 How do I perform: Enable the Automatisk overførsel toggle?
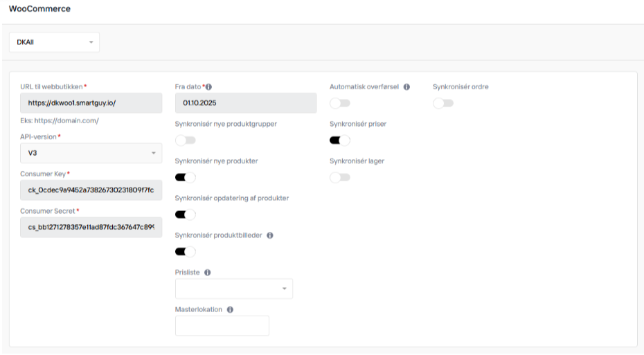[x=339, y=103]
